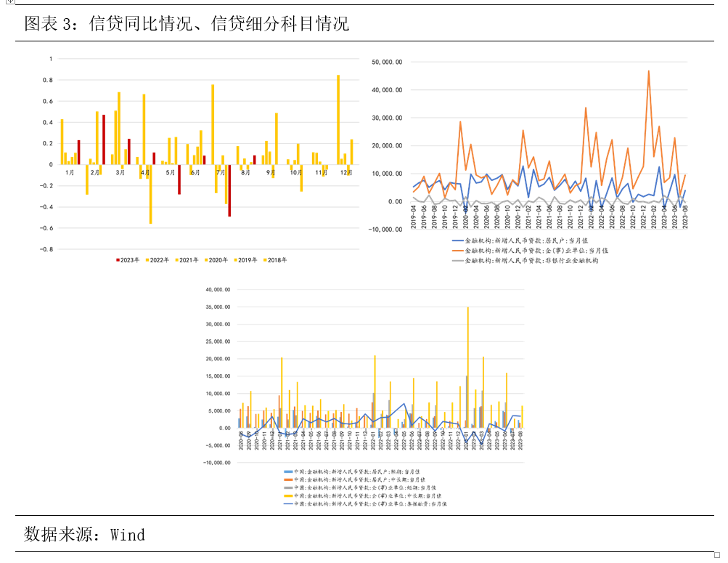Screen dimensions: 728x563
Task: Click the tall red July bar
Action: click(229, 190)
